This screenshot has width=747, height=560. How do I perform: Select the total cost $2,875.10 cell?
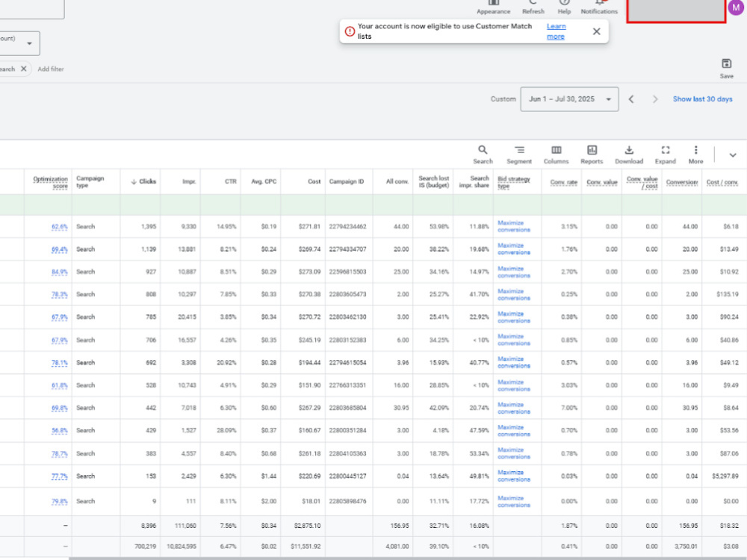(x=307, y=526)
